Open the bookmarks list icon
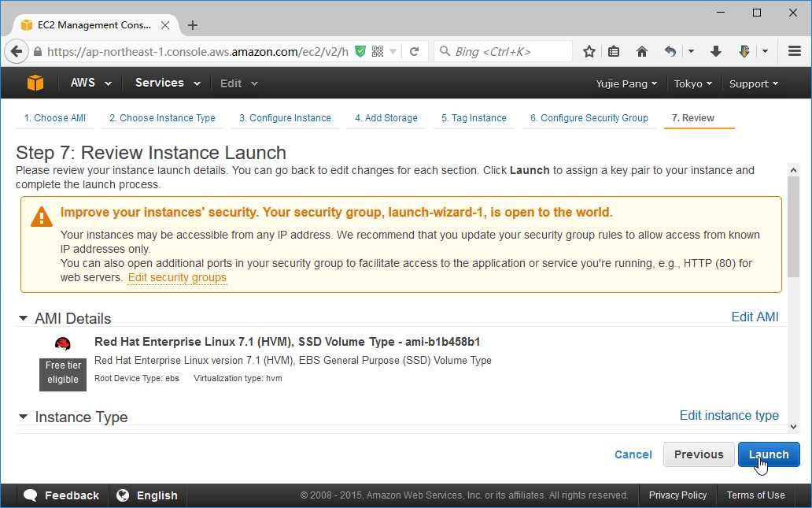 click(x=614, y=51)
